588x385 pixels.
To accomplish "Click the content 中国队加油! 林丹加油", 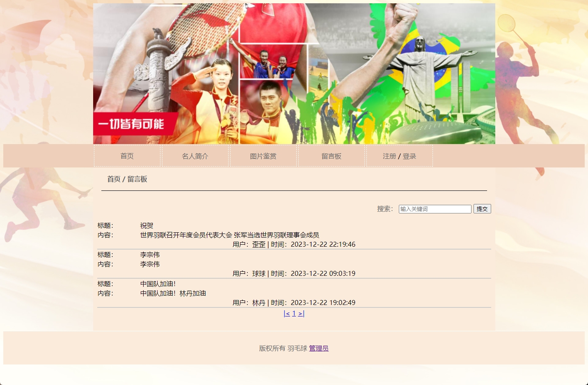I will pos(173,293).
